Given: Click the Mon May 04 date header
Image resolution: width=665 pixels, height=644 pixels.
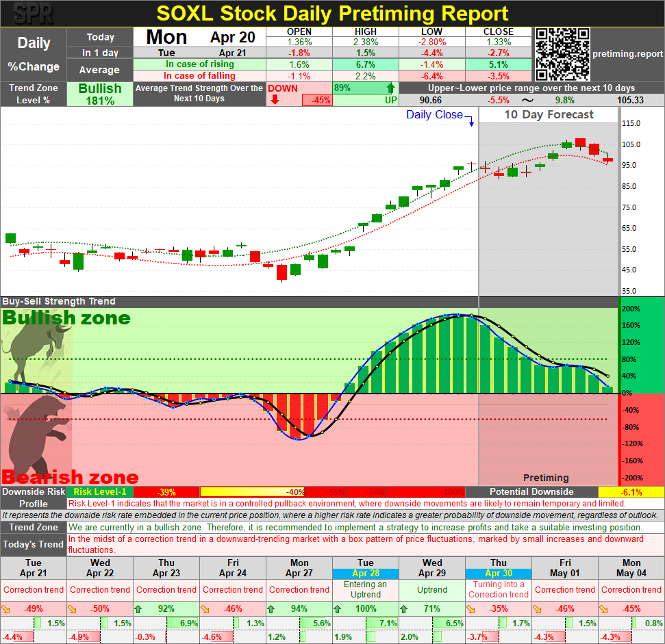Looking at the screenshot, I should (631, 568).
